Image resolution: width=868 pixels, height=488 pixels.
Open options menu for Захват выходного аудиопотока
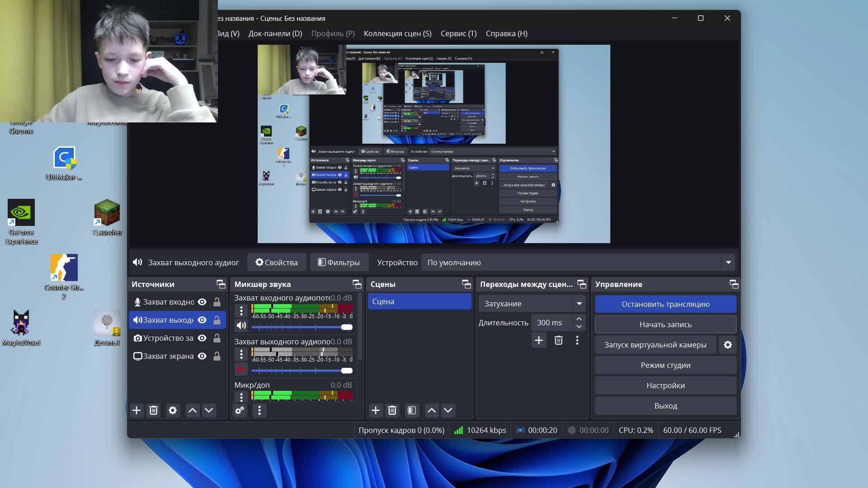pyautogui.click(x=241, y=354)
